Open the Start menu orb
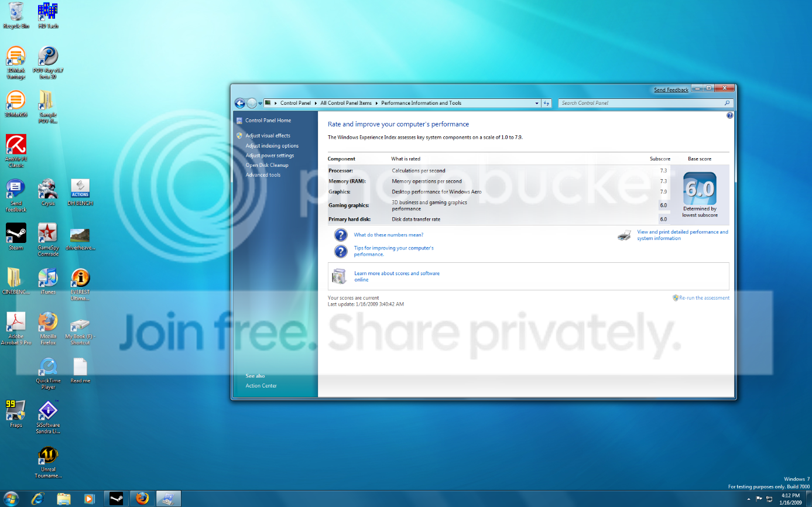 (x=10, y=498)
